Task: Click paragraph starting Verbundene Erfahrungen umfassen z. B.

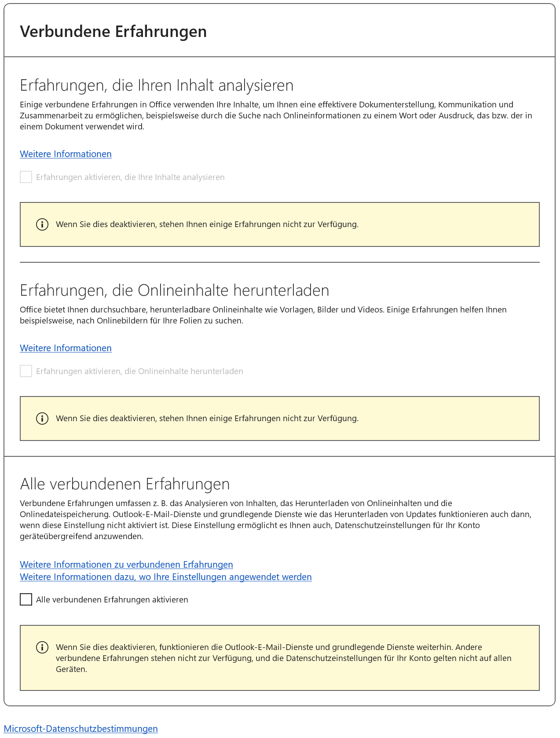Action: (275, 520)
